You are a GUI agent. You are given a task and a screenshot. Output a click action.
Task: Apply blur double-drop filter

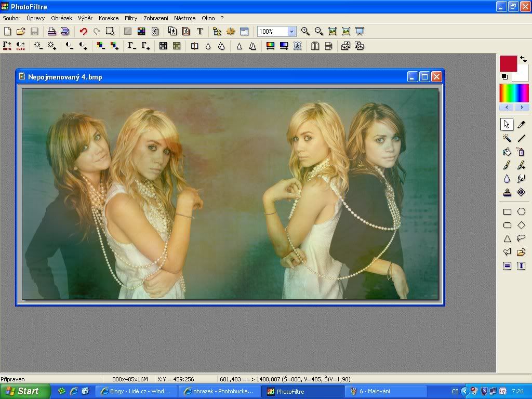[x=221, y=46]
